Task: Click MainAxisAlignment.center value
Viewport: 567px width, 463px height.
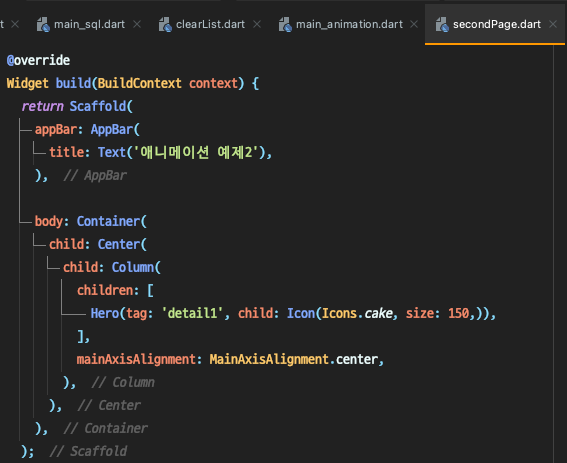Action: tap(294, 360)
